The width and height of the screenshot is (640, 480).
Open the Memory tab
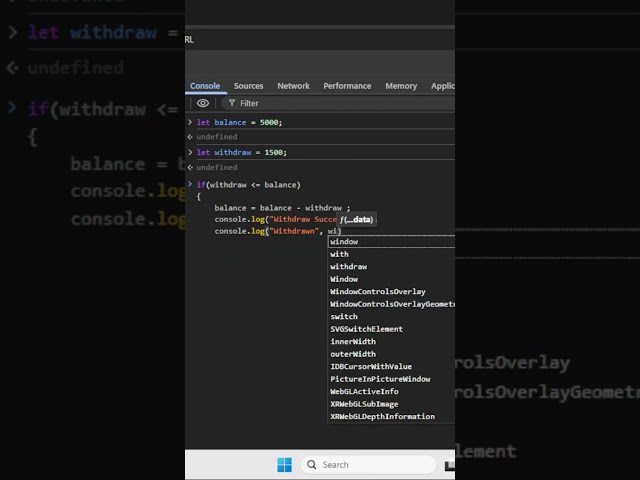401,86
